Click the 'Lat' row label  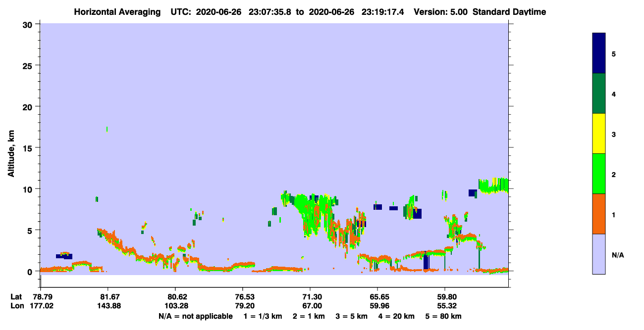click(x=15, y=297)
